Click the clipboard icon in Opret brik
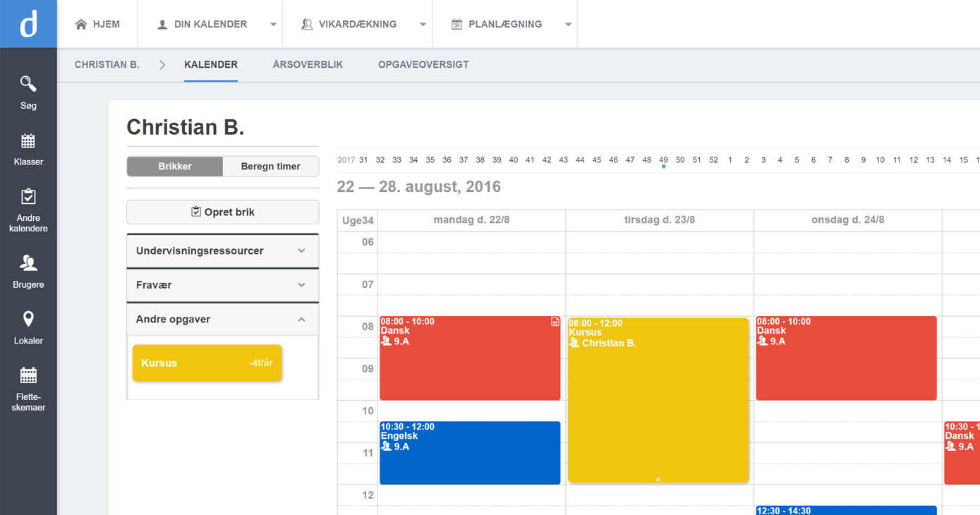Screen dimensions: 980x515 click(196, 212)
